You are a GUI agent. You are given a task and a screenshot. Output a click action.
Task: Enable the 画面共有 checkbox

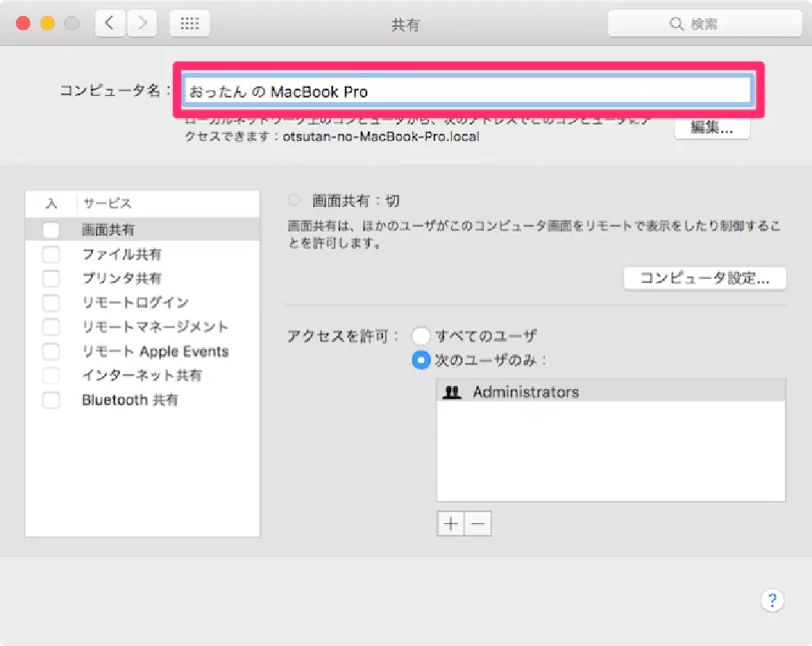pyautogui.click(x=51, y=231)
